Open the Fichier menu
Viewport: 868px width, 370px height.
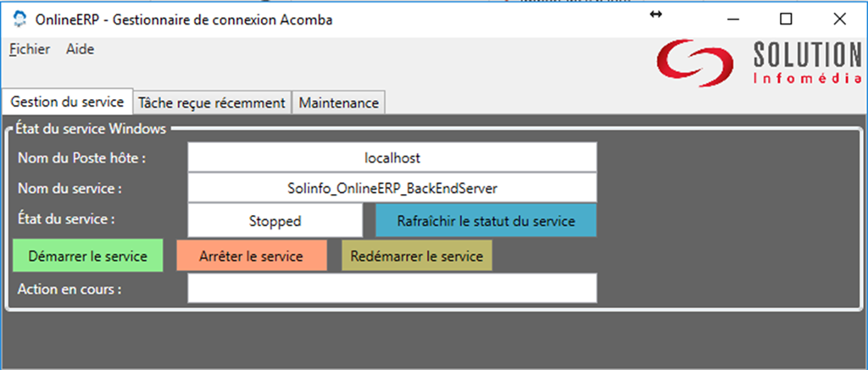(30, 49)
